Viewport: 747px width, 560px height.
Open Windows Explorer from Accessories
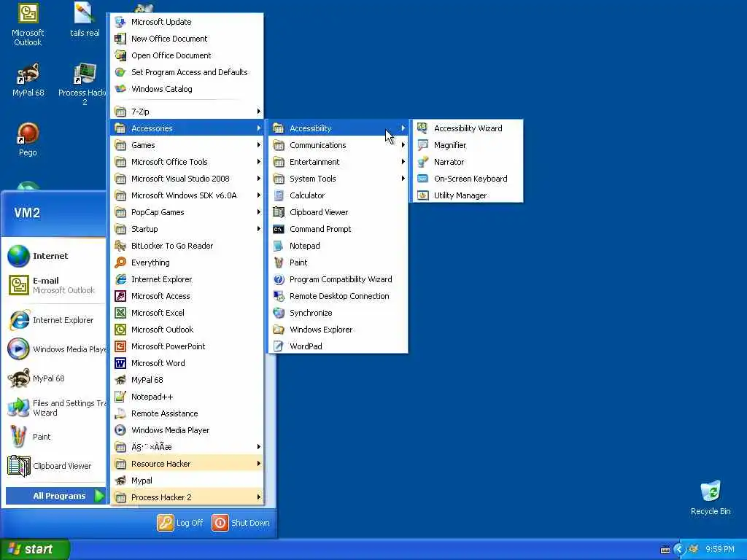[338, 330]
